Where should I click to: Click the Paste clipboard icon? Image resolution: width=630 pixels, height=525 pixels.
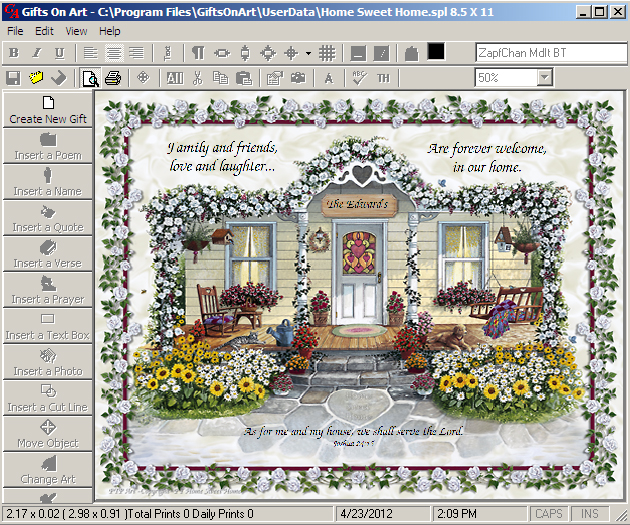pyautogui.click(x=244, y=78)
